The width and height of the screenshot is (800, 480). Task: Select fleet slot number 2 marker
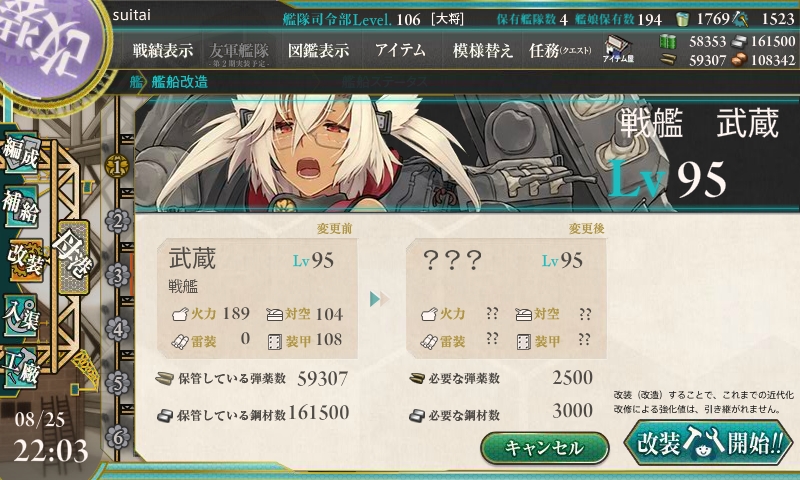[x=118, y=221]
